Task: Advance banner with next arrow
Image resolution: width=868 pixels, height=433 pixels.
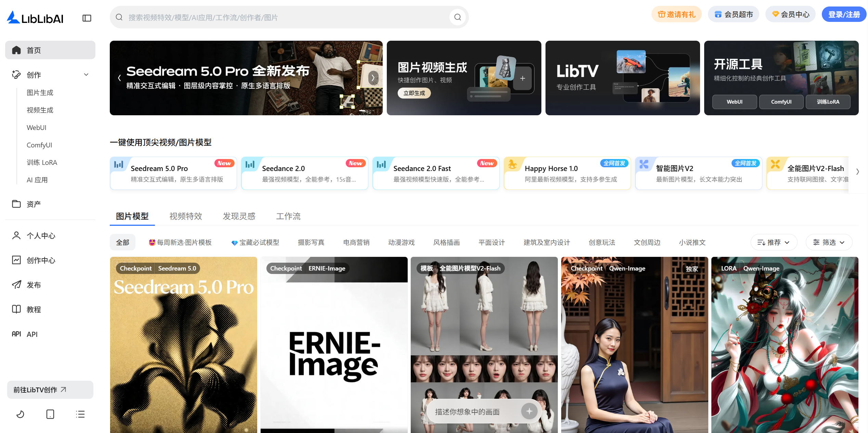Action: click(x=373, y=78)
